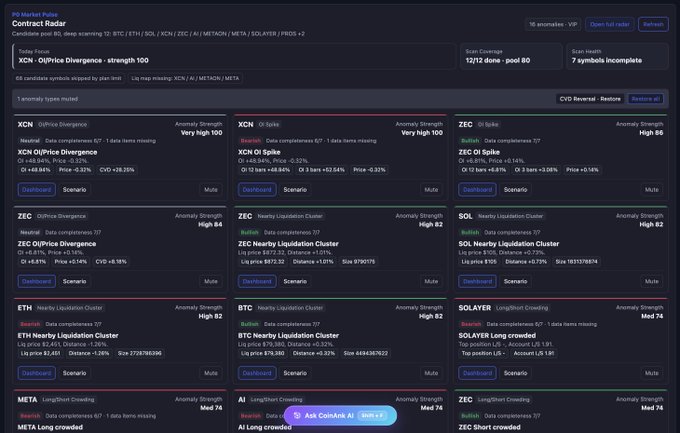
Task: Open Dashboard for ZEC OI/Price Divergence card
Action: pos(36,281)
